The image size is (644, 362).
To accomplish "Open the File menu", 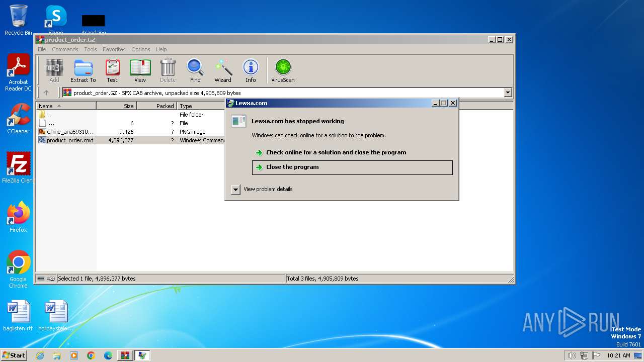I will pyautogui.click(x=42, y=49).
